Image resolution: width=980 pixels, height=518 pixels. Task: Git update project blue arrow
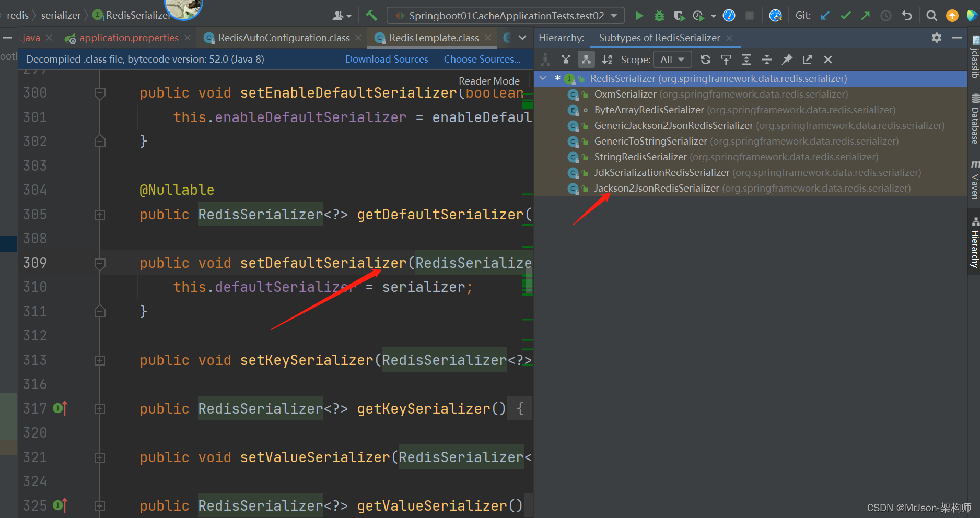point(825,16)
